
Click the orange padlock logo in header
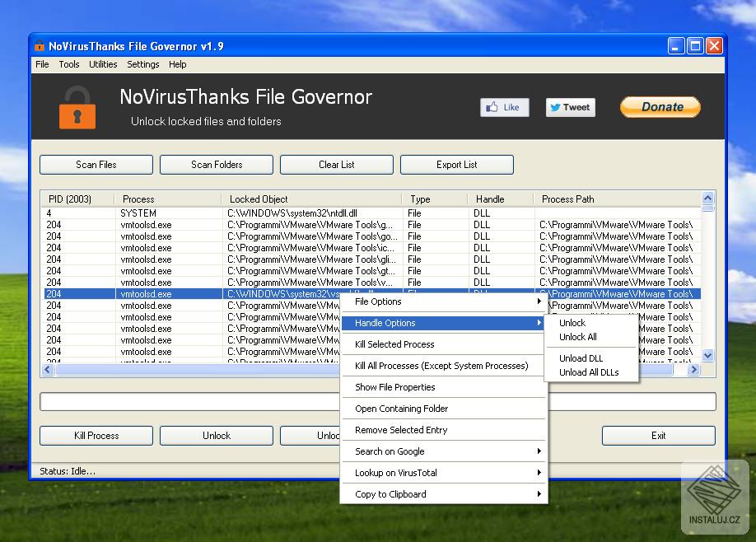77,108
